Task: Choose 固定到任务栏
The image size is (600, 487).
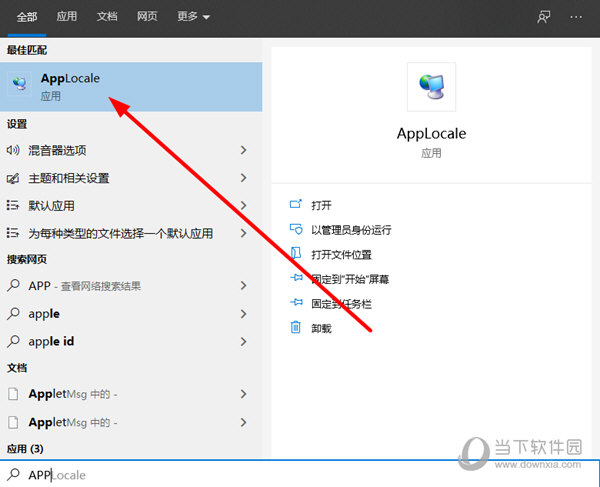Action: point(341,304)
